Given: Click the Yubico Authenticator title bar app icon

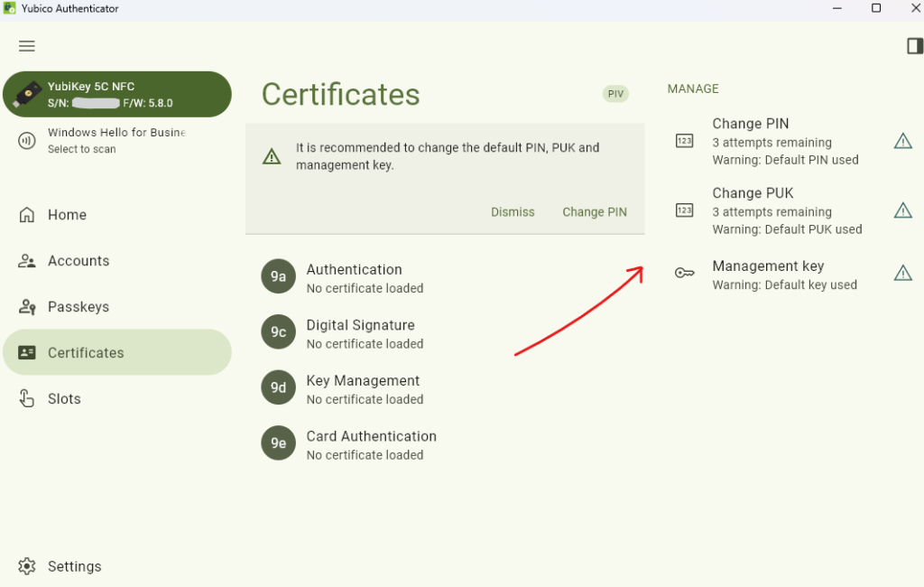Looking at the screenshot, I should click(9, 8).
